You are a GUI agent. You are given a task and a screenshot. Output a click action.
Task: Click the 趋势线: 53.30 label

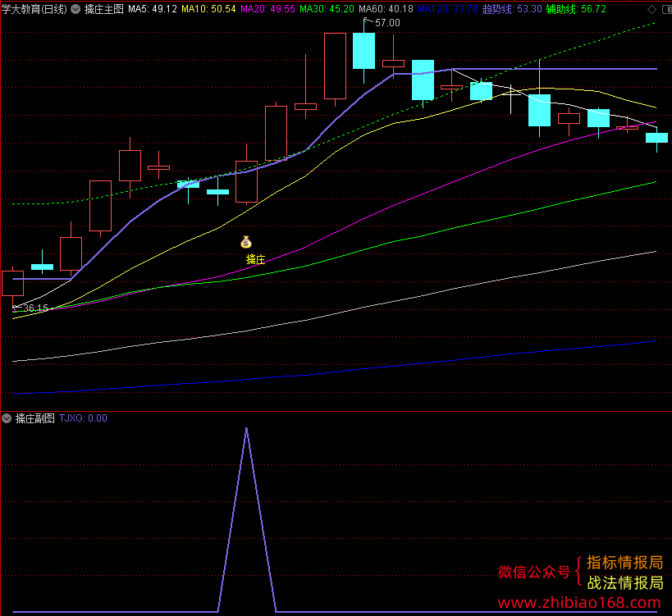(512, 9)
